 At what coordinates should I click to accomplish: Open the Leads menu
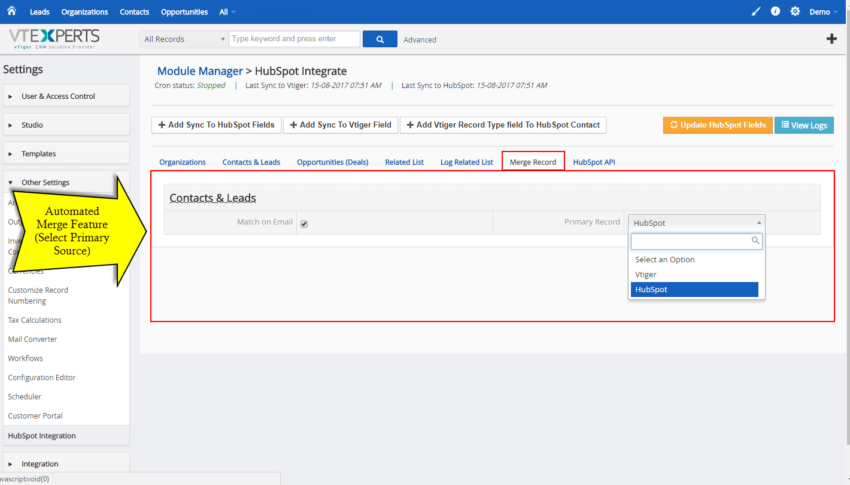point(39,12)
